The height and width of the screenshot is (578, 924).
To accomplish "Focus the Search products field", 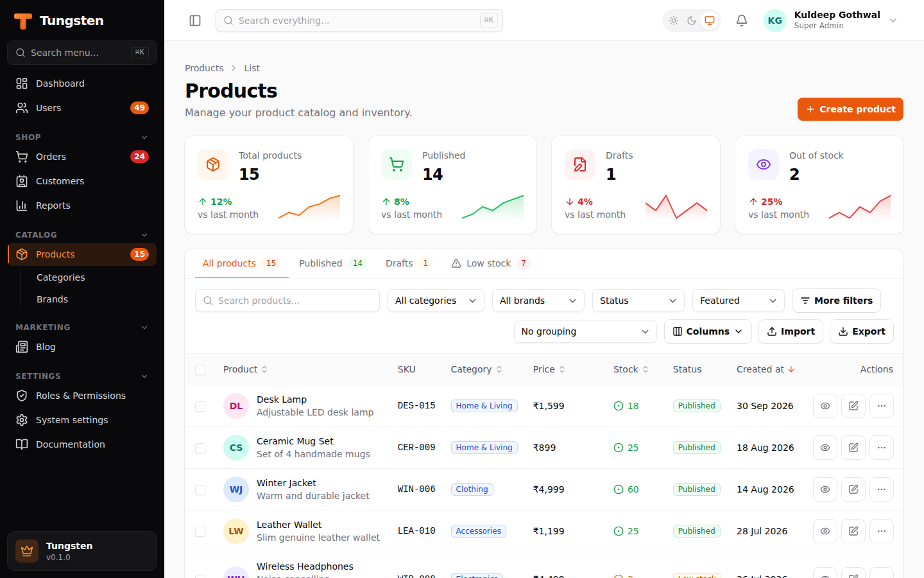I will tap(287, 301).
